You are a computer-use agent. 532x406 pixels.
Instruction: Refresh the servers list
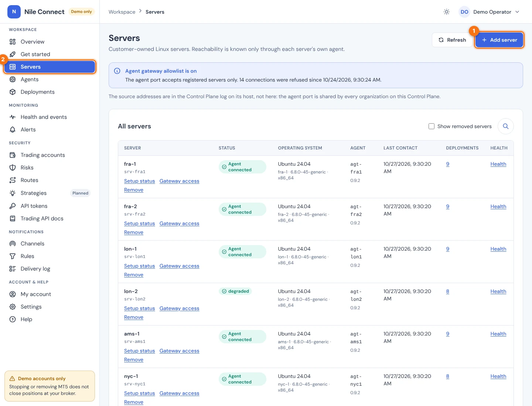pyautogui.click(x=452, y=40)
